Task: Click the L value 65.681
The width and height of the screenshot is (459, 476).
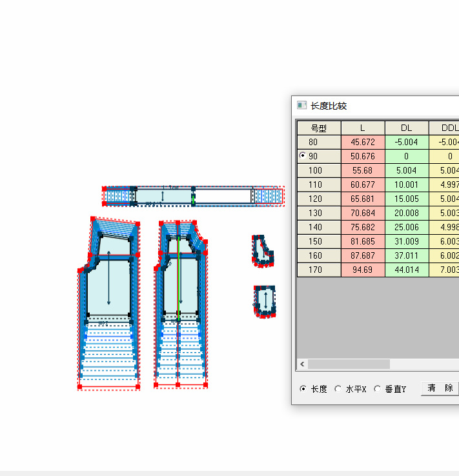Action: (363, 199)
